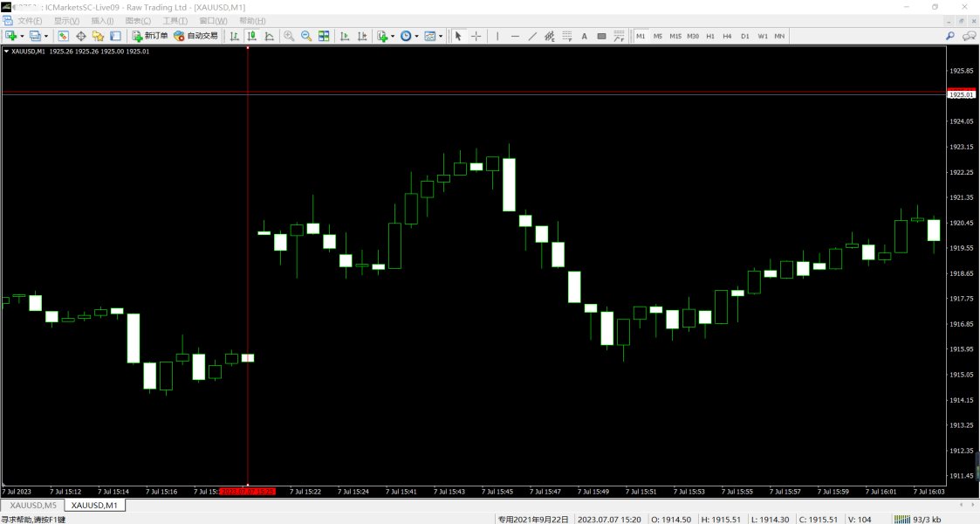Click the 专用2021年9月22日 status bar entry
This screenshot has height=524, width=980.
pyautogui.click(x=533, y=519)
